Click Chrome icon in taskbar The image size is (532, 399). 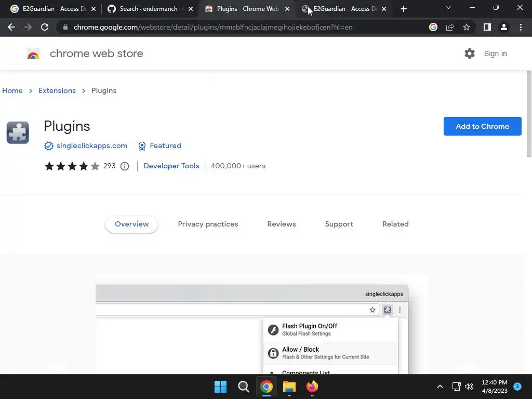click(x=267, y=387)
